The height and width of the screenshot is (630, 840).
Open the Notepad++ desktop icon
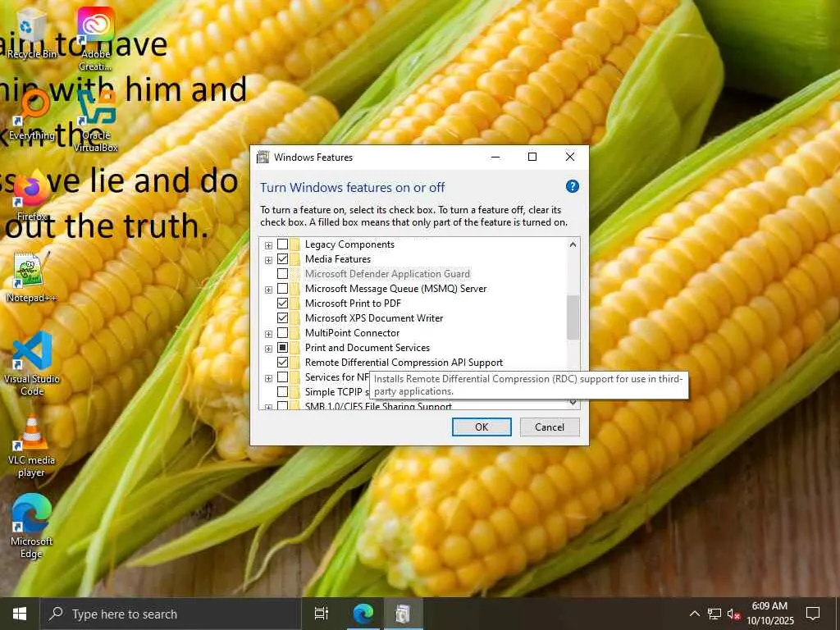(32, 277)
